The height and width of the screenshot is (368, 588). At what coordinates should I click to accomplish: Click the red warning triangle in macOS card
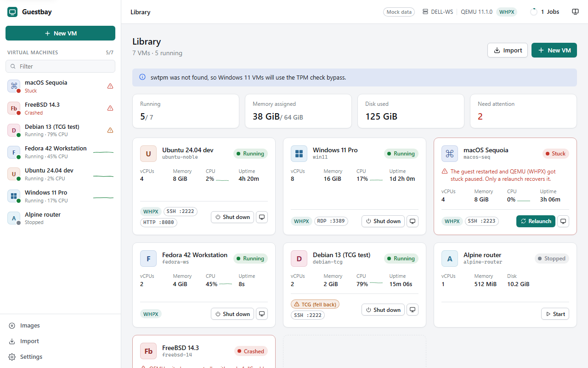(445, 172)
